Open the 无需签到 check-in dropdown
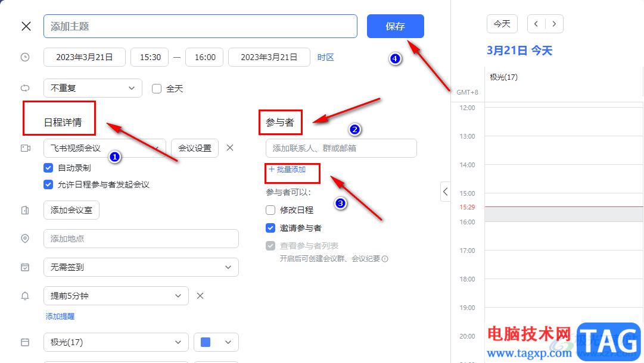Viewport: 644px width, 363px height. tap(141, 267)
